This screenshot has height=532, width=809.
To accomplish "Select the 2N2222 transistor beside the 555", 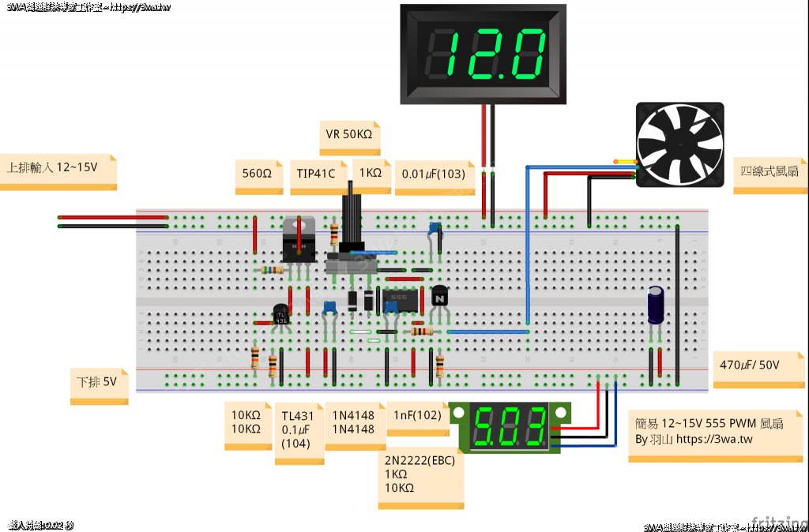I will 439,298.
